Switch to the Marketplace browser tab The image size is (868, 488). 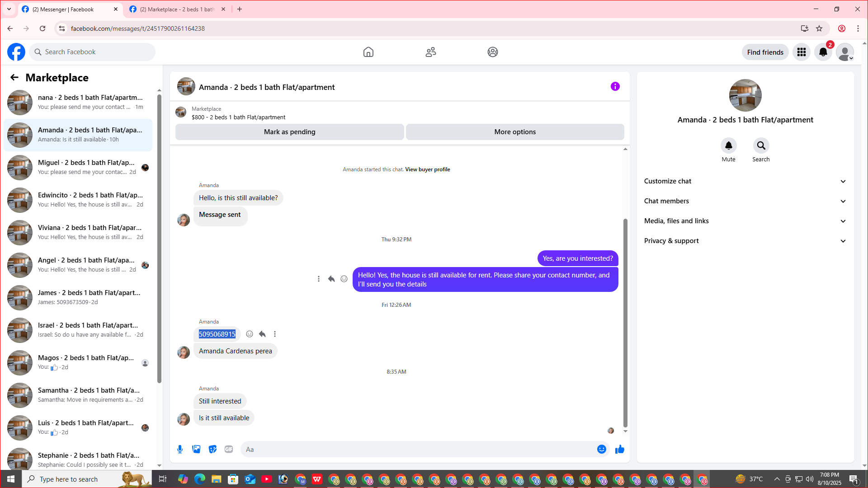tap(177, 9)
